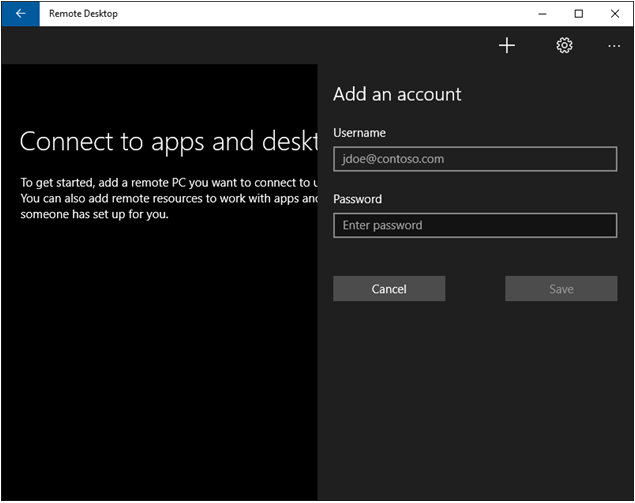Screen dimensions: 635x503
Task: Save the new account
Action: point(561,289)
